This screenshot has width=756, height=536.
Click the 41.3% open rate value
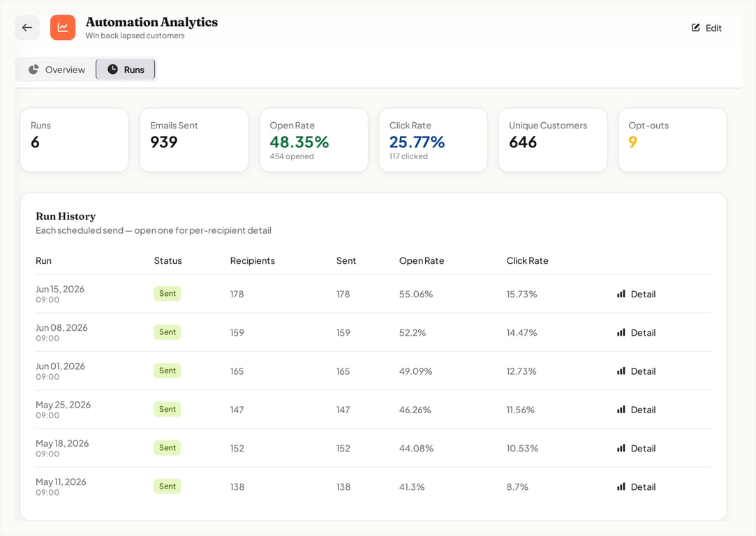pyautogui.click(x=412, y=487)
